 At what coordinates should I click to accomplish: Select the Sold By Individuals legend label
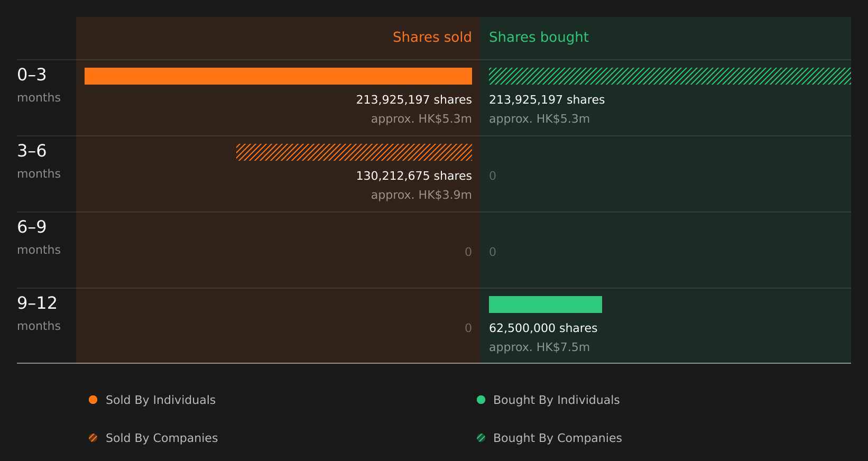point(161,400)
